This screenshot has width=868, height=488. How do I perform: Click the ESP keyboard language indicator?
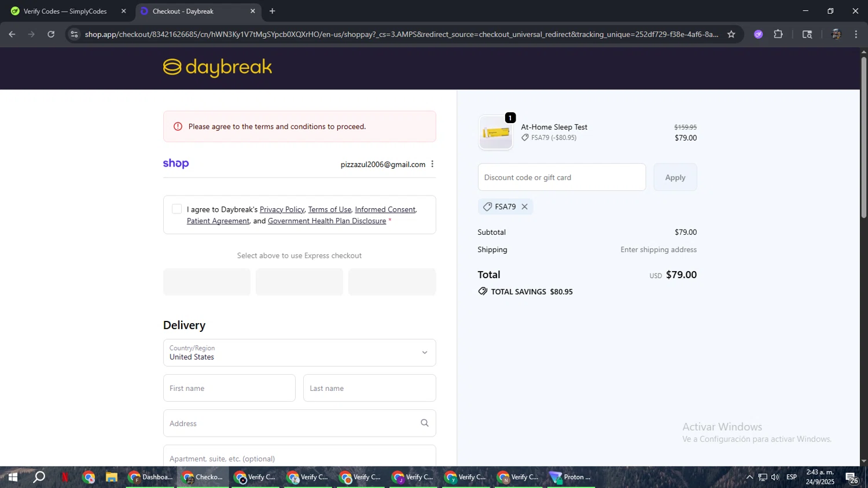point(792,477)
